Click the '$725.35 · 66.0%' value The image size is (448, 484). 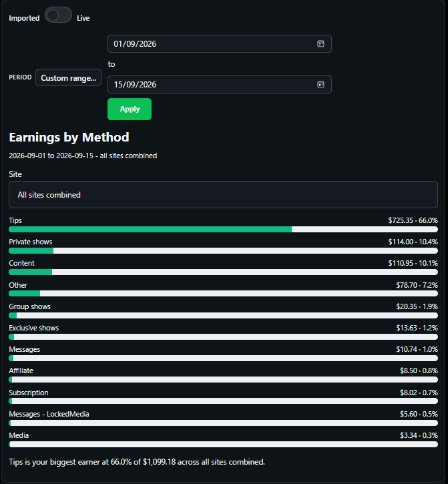click(x=413, y=220)
